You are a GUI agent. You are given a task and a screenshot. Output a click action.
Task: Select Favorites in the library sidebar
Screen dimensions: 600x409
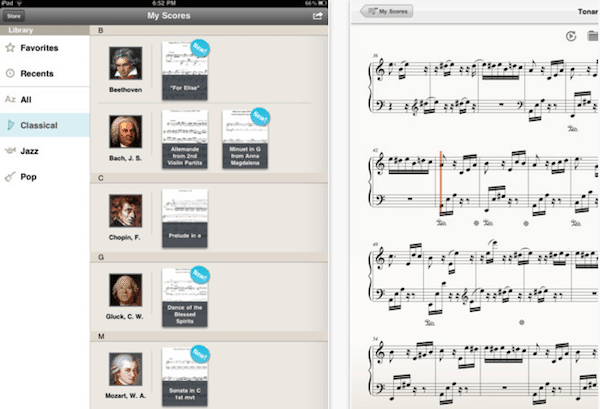point(40,47)
